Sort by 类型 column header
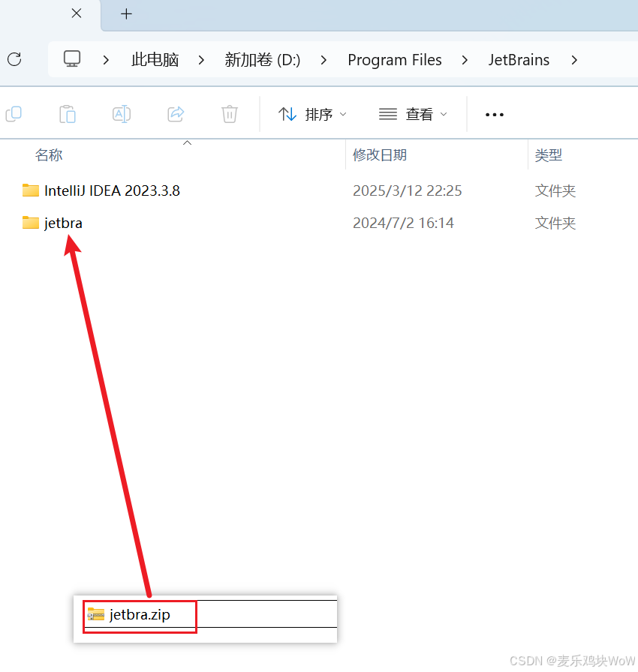 [x=549, y=154]
